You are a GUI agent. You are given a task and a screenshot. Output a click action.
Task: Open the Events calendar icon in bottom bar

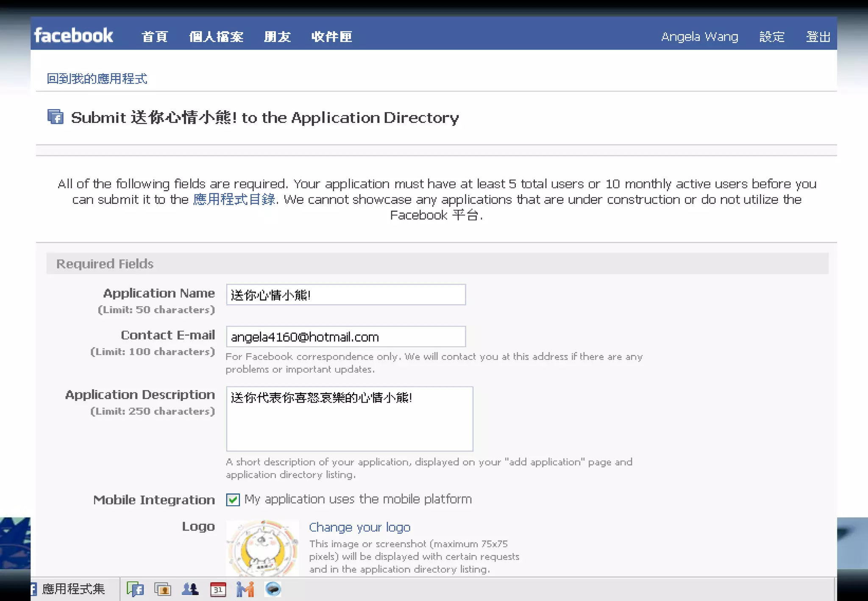[218, 589]
